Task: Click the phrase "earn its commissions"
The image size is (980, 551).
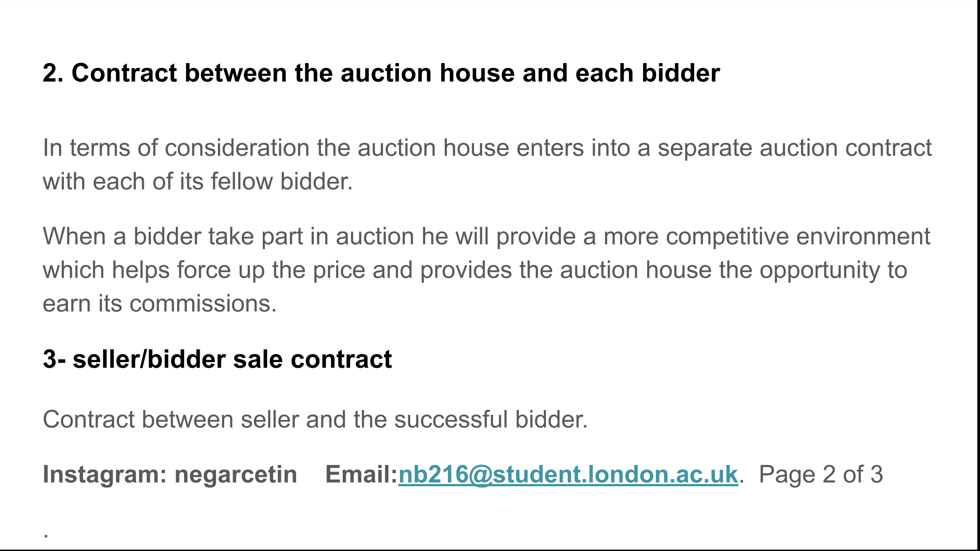Action: point(159,304)
